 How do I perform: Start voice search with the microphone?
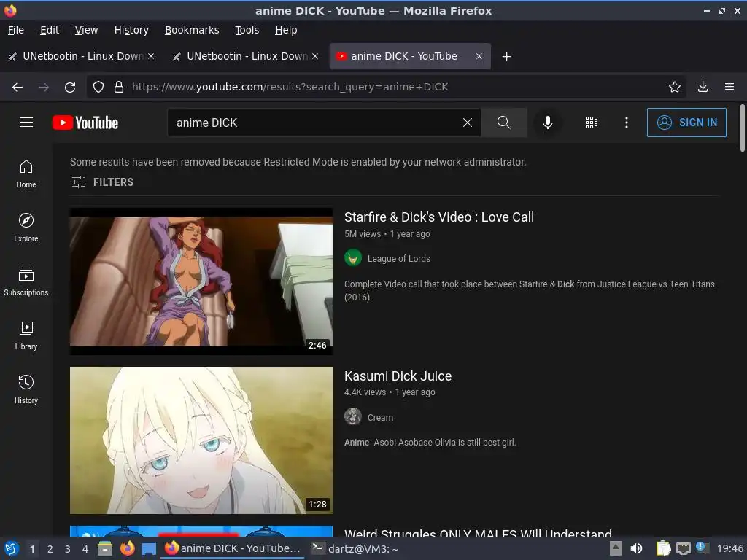coord(548,122)
